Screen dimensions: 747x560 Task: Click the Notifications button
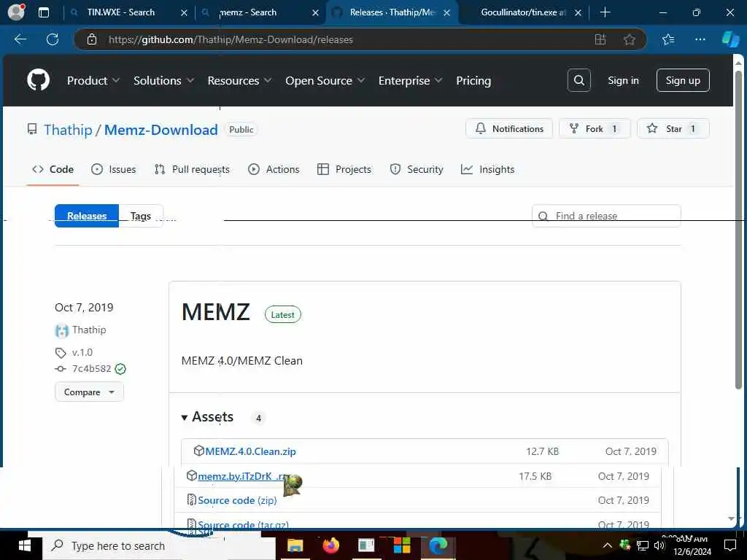(508, 128)
